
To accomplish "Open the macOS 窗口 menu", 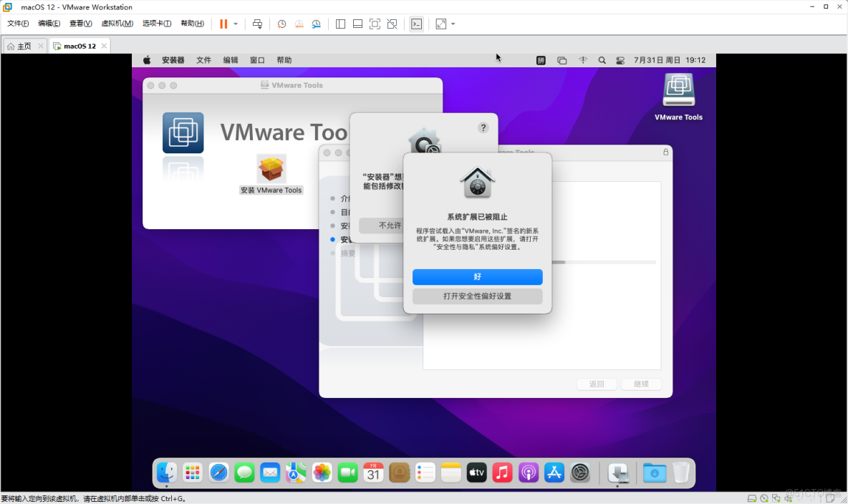I will pyautogui.click(x=257, y=60).
